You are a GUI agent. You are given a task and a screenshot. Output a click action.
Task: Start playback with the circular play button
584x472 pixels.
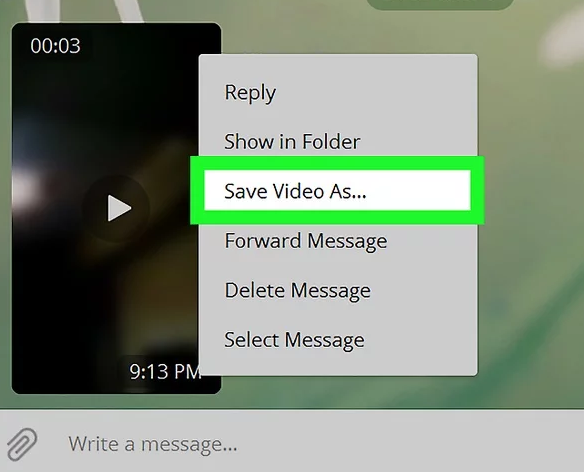(116, 208)
